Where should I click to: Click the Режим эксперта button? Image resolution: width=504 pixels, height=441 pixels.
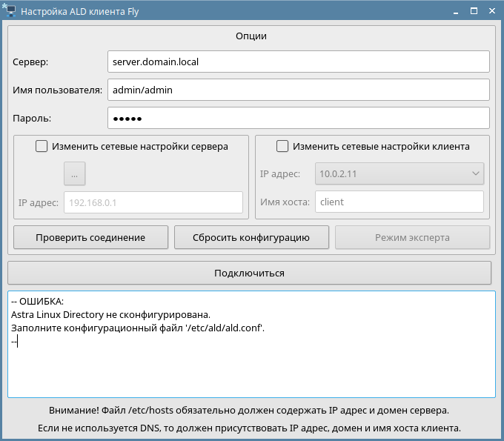[412, 237]
